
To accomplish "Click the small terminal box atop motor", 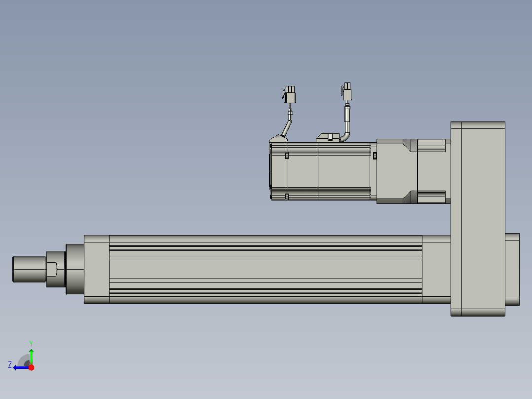I will (x=328, y=138).
